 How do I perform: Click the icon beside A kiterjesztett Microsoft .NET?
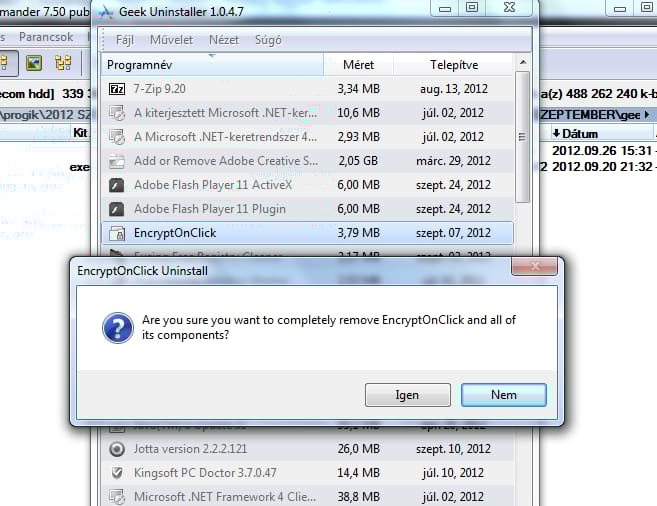[x=116, y=113]
